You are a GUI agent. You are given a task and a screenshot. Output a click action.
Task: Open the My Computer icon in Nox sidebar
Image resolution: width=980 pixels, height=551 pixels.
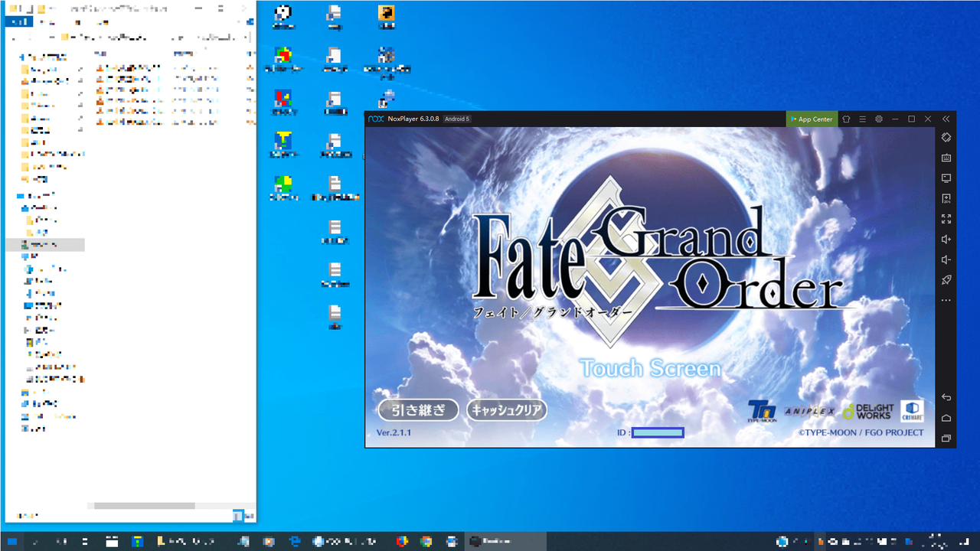tap(946, 178)
